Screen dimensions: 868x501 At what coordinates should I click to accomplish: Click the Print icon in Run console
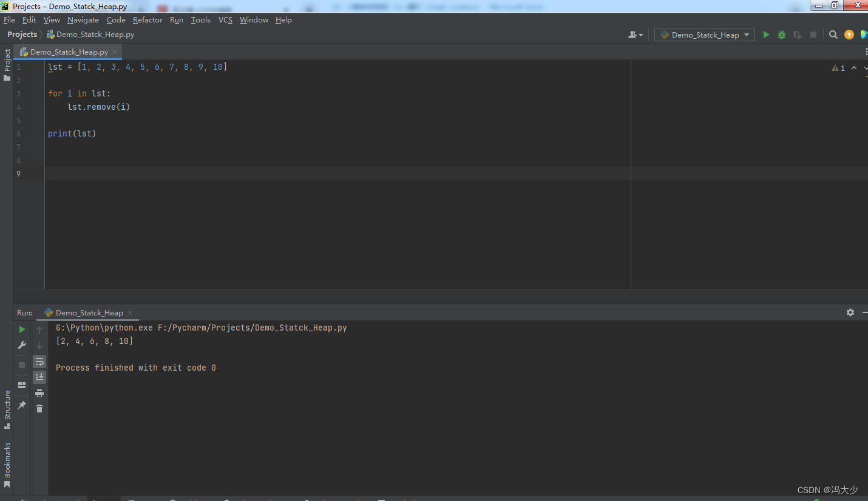(39, 393)
